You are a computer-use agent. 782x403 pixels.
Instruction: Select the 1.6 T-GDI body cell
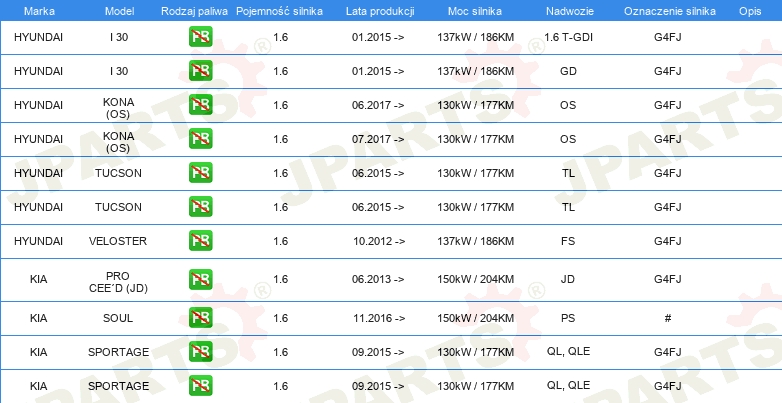pyautogui.click(x=568, y=37)
